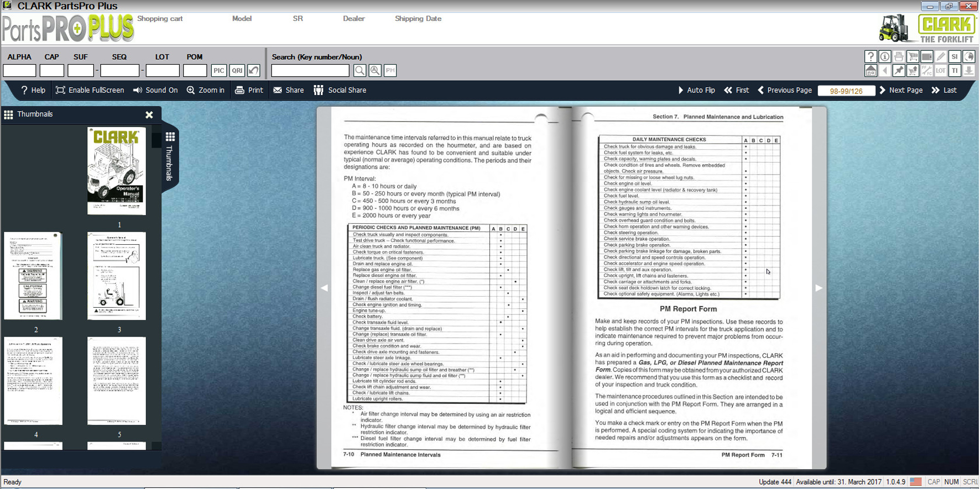Click the home icon in the top-right toolbar

tap(870, 71)
